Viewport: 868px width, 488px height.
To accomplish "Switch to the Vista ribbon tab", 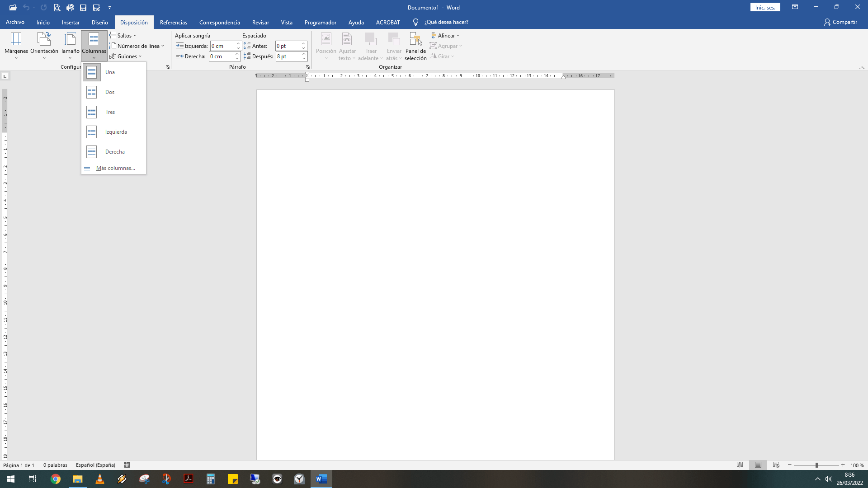I will (287, 22).
